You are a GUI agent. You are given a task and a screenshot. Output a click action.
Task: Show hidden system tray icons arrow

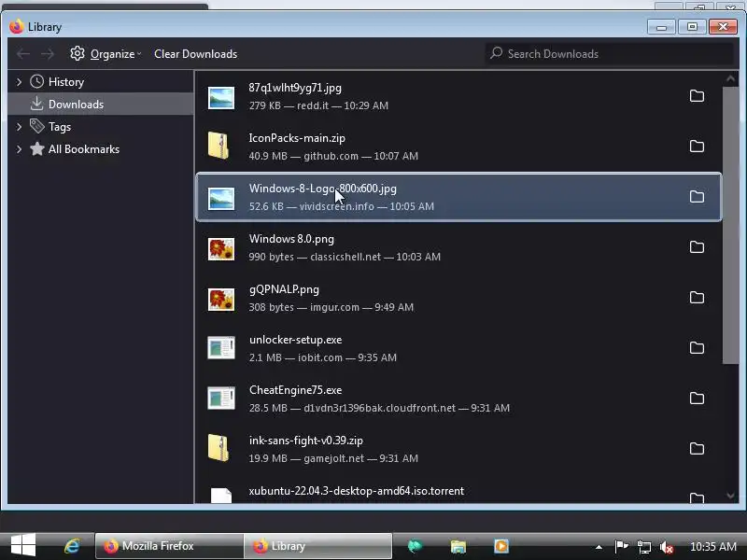coord(599,547)
